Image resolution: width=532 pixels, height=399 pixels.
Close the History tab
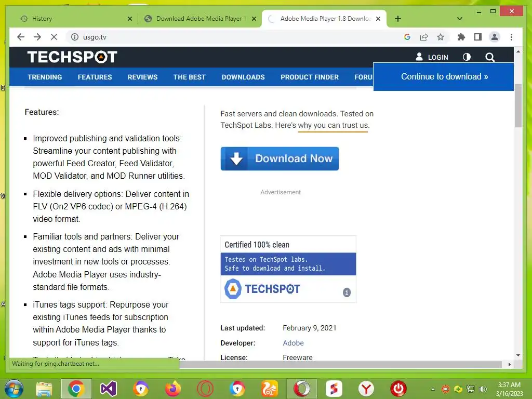click(x=129, y=19)
